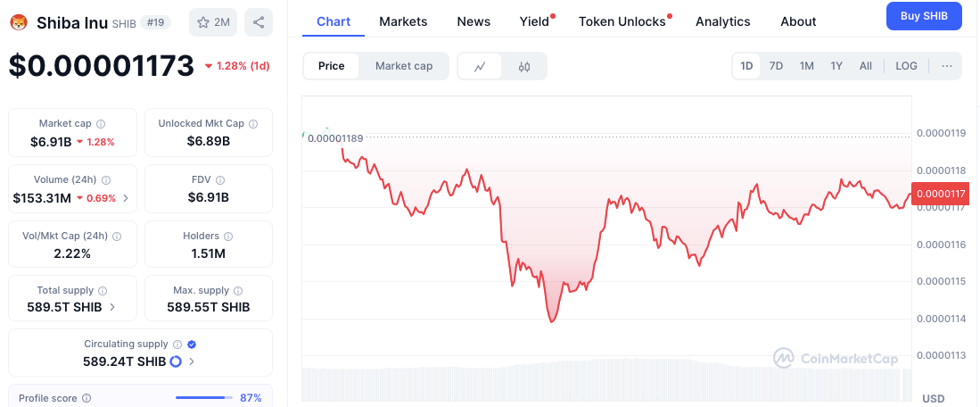Click the Shiba Inu logo icon
The height and width of the screenshot is (407, 980).
19,22
